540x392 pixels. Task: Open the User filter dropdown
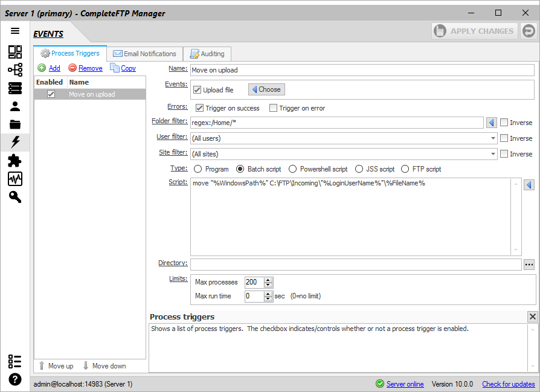[493, 138]
